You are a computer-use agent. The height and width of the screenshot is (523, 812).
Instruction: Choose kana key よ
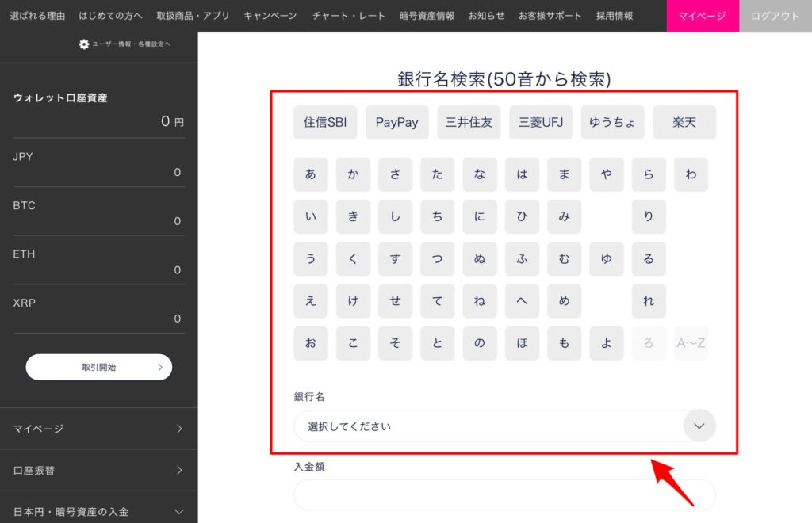(607, 343)
